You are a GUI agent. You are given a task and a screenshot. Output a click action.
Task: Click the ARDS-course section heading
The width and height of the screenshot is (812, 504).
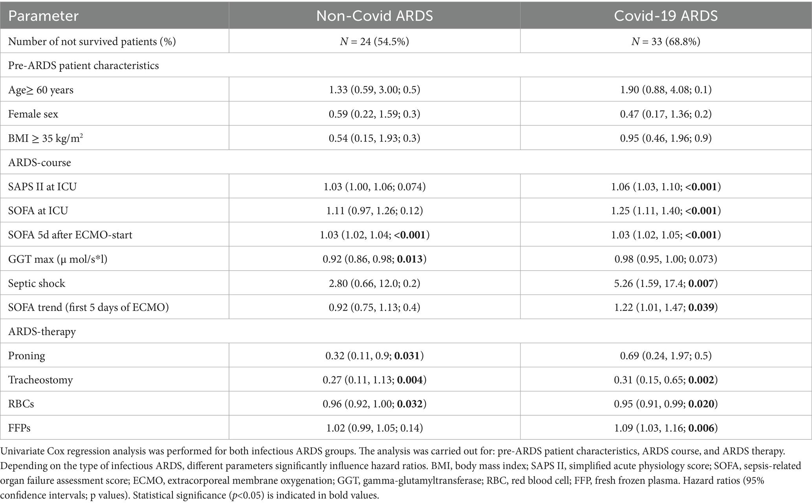[40, 162]
